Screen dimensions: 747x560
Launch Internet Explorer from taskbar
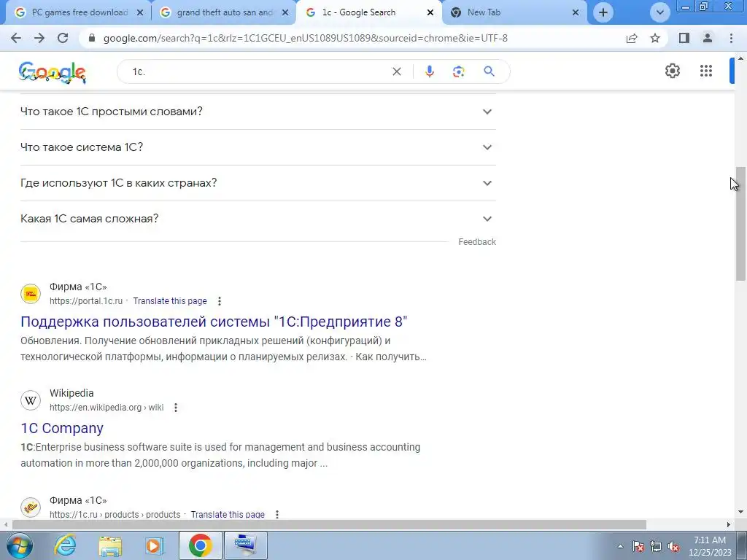[x=65, y=545]
